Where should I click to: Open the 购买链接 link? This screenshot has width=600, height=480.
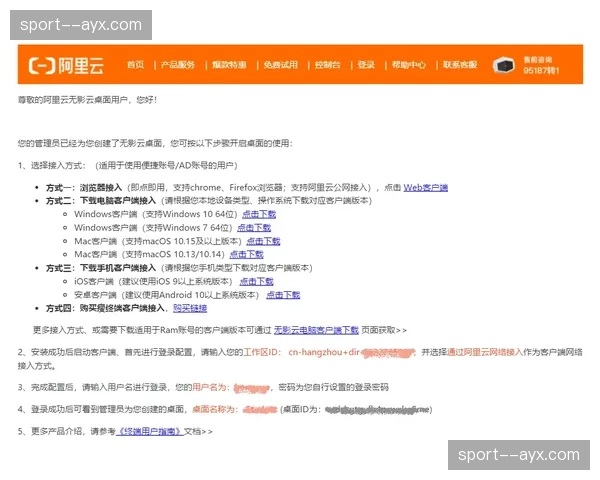tap(190, 309)
